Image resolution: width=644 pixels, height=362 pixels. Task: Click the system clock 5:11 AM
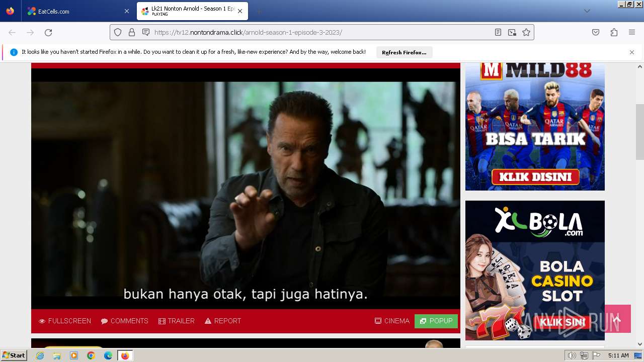click(x=618, y=355)
